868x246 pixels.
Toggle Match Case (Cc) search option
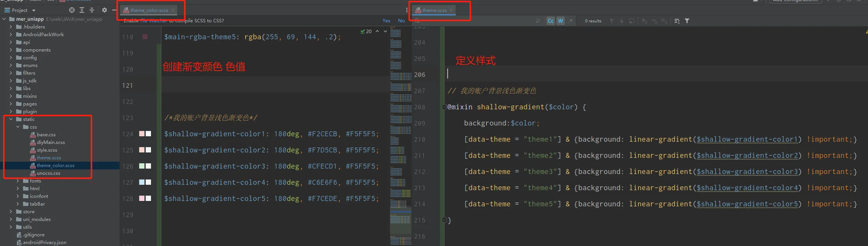[x=551, y=21]
